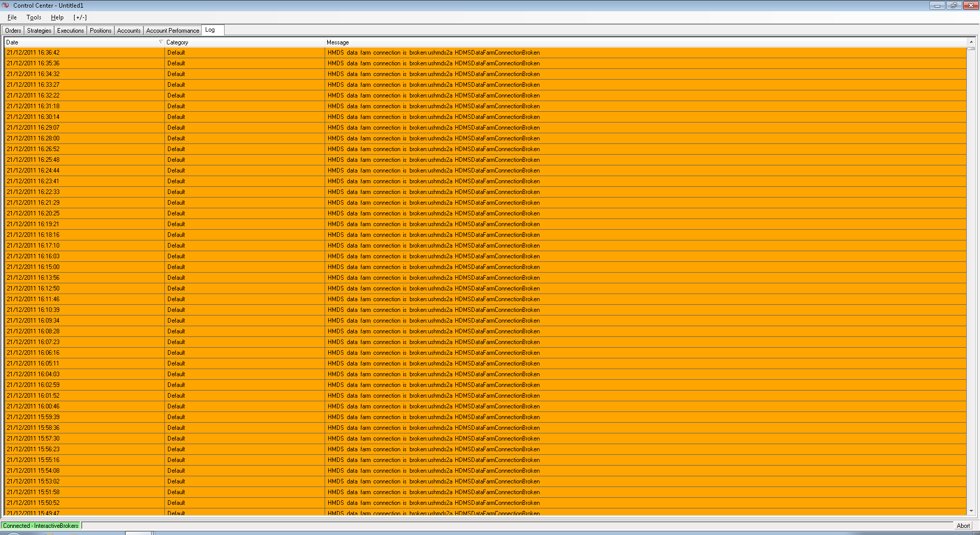
Task: Switch to the Executions tab
Action: click(x=70, y=31)
